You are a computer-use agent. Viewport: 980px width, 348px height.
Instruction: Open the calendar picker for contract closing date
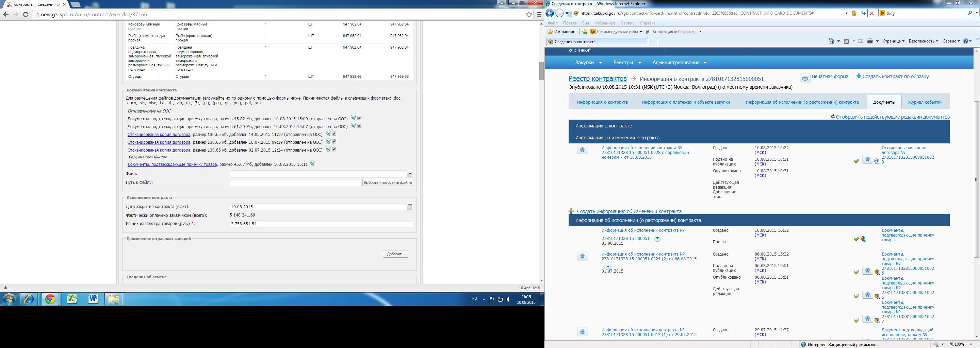pos(410,207)
